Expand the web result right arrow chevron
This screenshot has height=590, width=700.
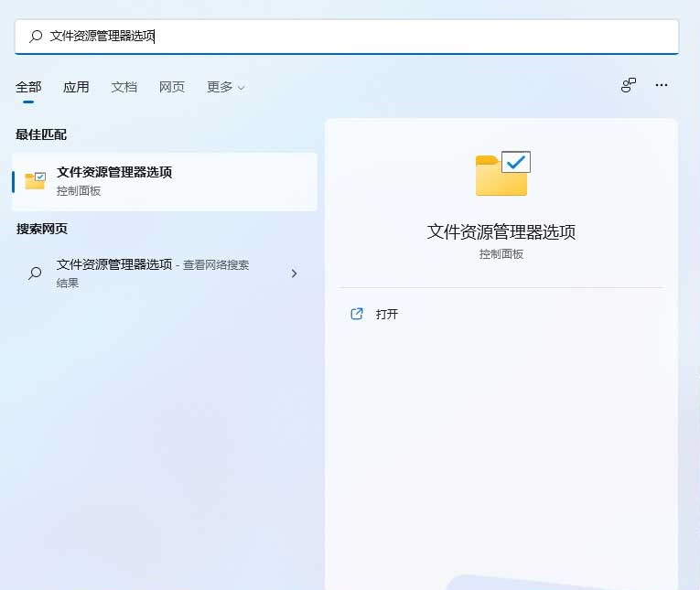pos(294,273)
